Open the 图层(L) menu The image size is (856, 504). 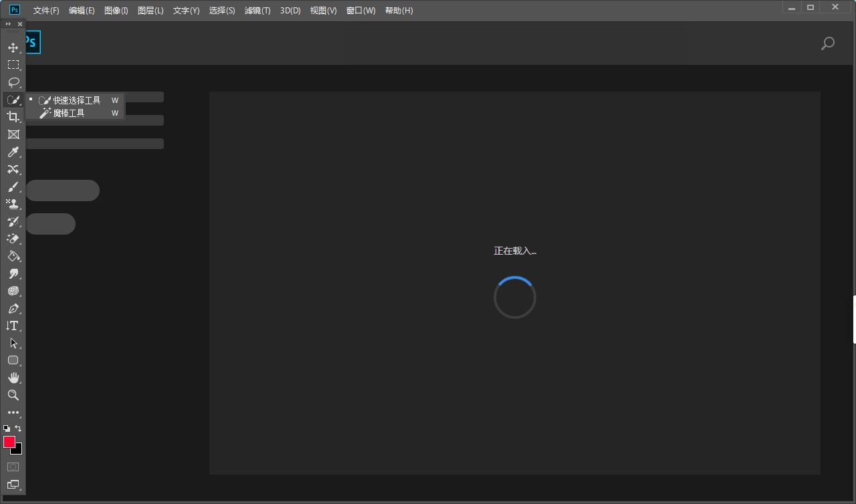click(150, 11)
